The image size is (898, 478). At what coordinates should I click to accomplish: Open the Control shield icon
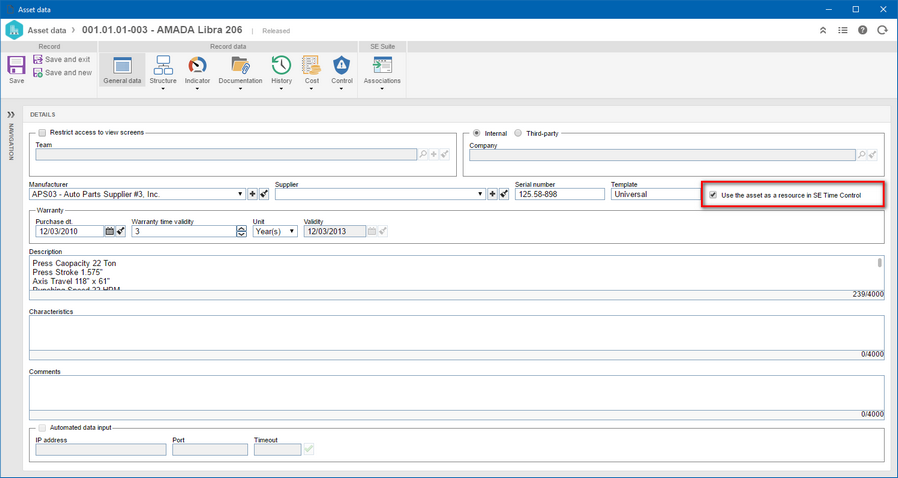[342, 65]
